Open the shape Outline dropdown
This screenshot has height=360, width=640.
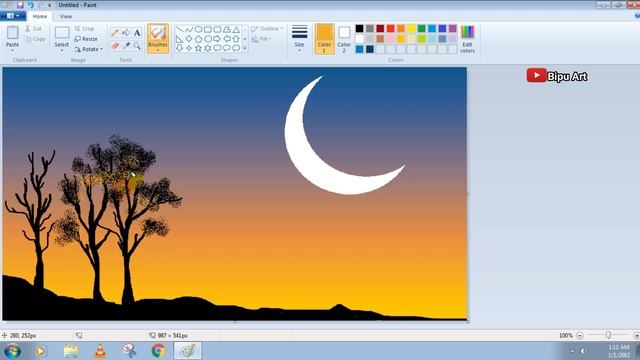click(267, 29)
